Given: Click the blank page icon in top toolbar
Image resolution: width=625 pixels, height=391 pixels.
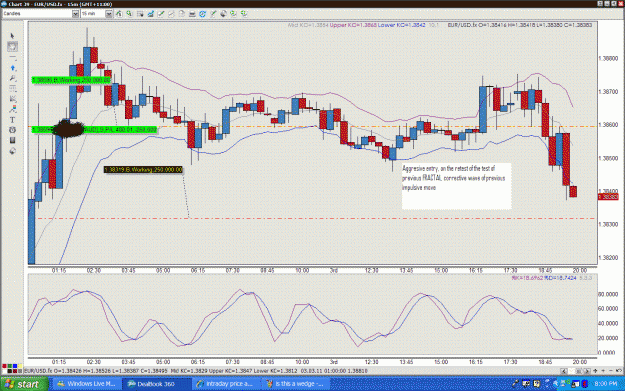Looking at the screenshot, I should [x=181, y=14].
